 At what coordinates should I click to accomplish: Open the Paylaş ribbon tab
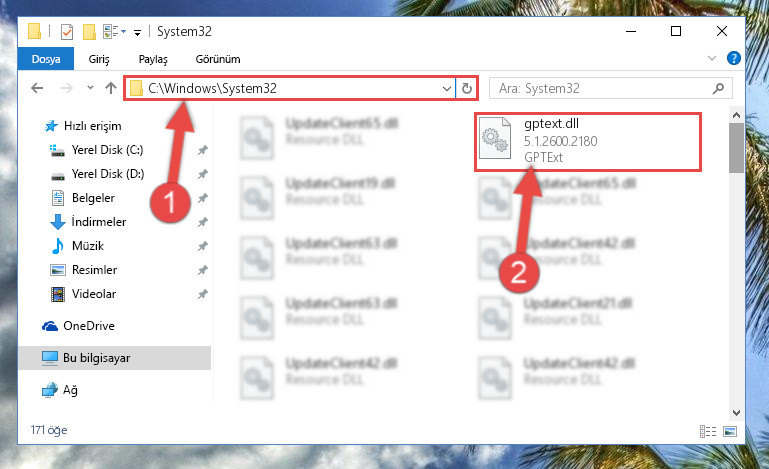[x=153, y=59]
